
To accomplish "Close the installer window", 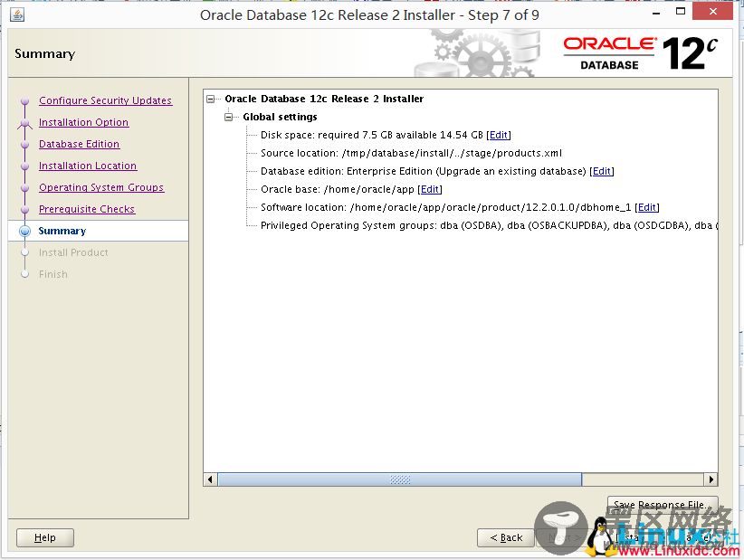I will point(712,12).
